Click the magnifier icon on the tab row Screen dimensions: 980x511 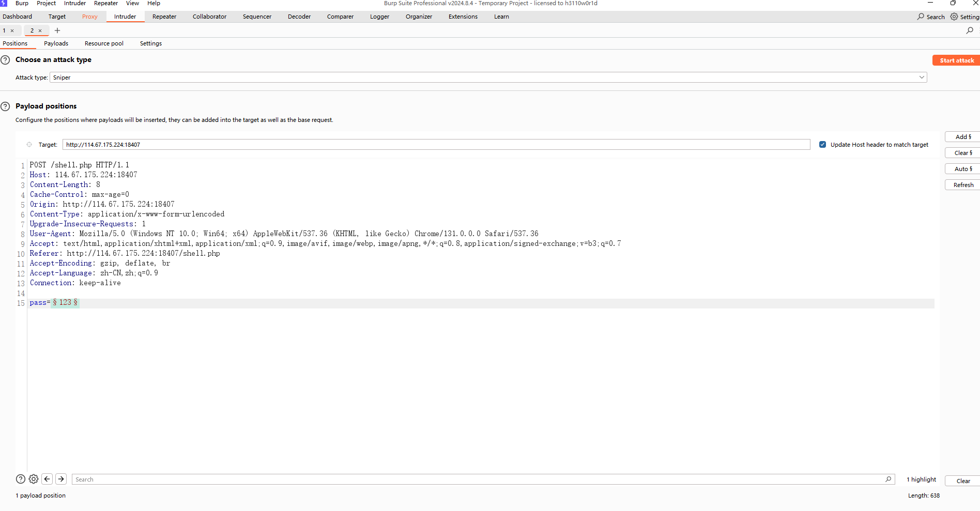pos(970,30)
